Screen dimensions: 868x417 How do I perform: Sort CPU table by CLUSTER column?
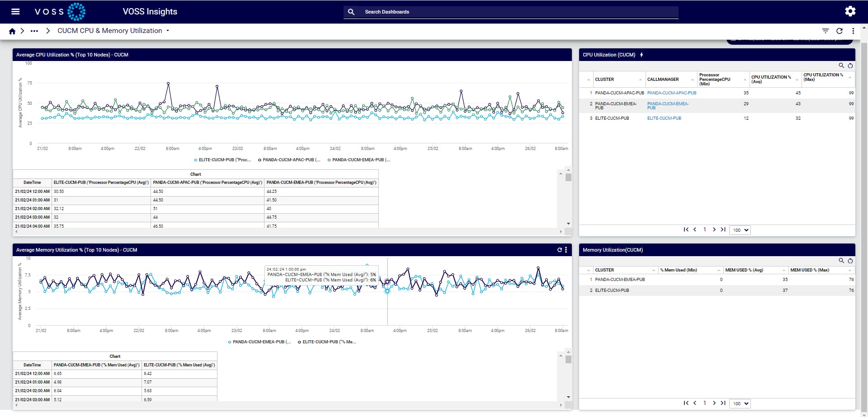(x=619, y=80)
